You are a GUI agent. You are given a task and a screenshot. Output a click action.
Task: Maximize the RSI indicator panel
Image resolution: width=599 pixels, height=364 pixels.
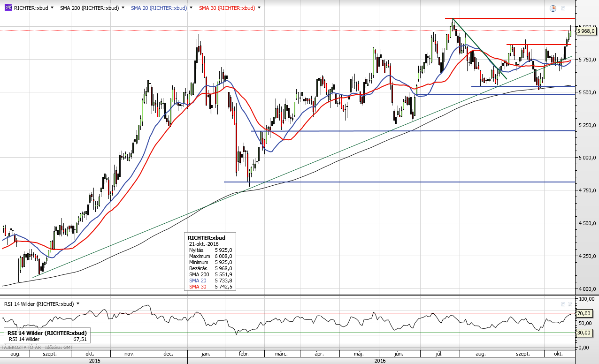[x=563, y=304]
